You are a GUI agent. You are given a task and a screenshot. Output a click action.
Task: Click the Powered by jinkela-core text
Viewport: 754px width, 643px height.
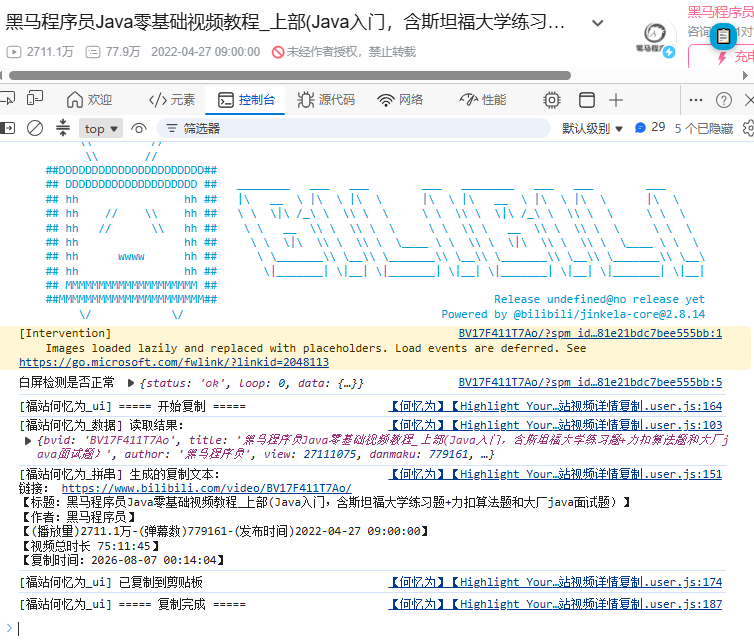pyautogui.click(x=573, y=314)
